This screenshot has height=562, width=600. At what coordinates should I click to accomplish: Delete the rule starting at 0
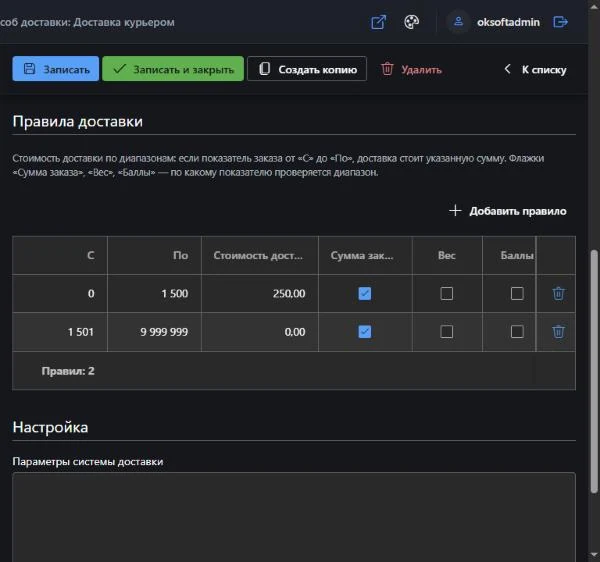click(x=558, y=293)
